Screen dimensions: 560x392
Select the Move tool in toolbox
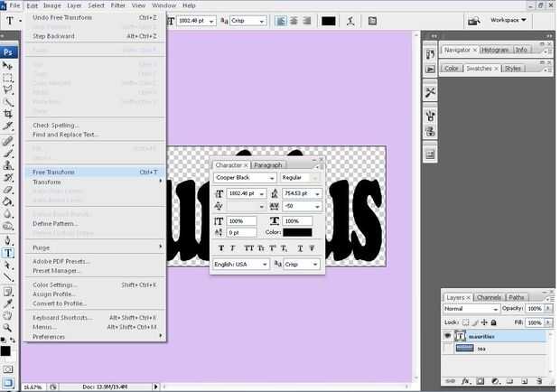[7, 66]
